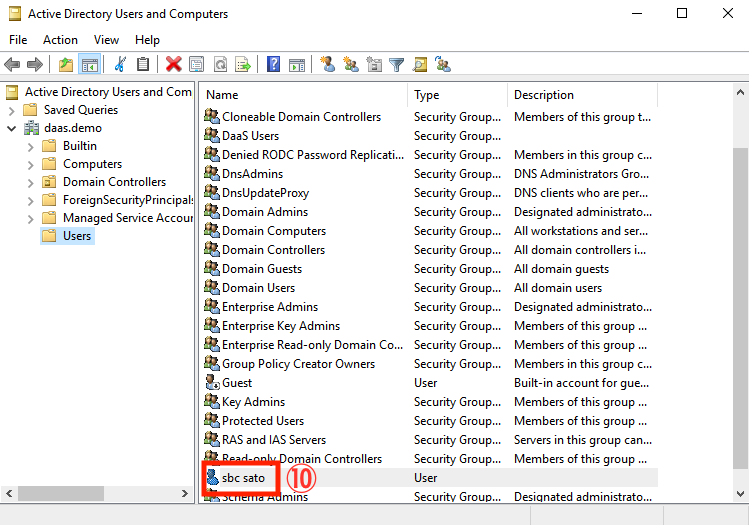
Task: Open the File menu
Action: click(18, 40)
